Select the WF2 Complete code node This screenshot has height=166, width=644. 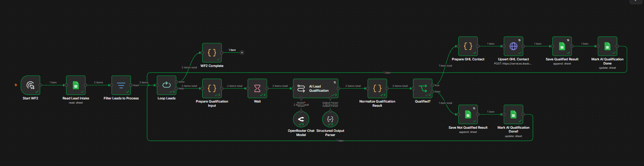tap(212, 53)
